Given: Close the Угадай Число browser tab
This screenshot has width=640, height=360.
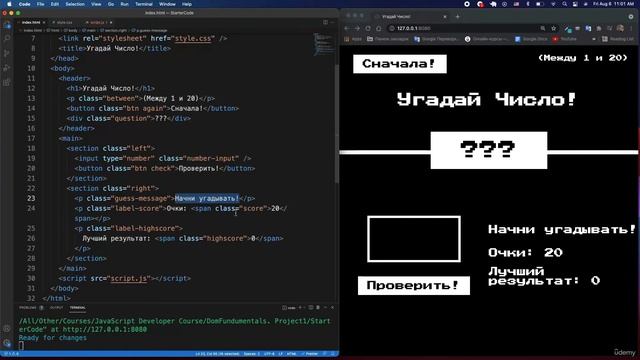Looking at the screenshot, I should click(x=445, y=17).
